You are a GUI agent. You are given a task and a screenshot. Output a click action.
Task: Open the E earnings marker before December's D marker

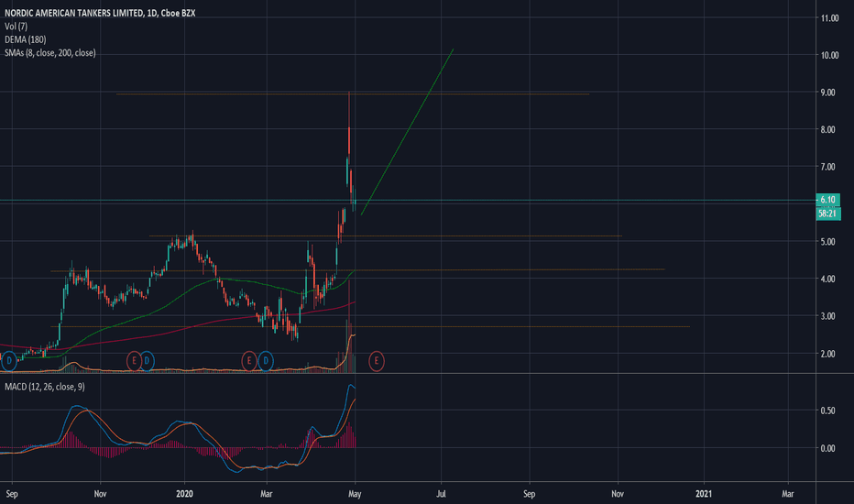coord(134,361)
